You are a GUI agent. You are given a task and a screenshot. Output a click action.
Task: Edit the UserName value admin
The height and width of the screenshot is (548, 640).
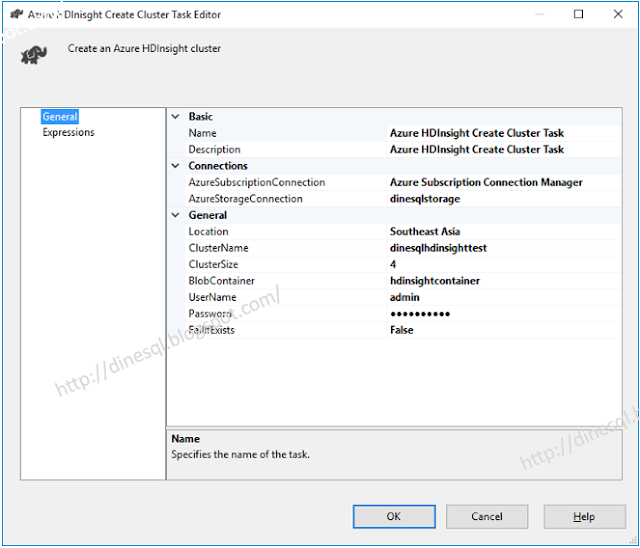tap(504, 297)
